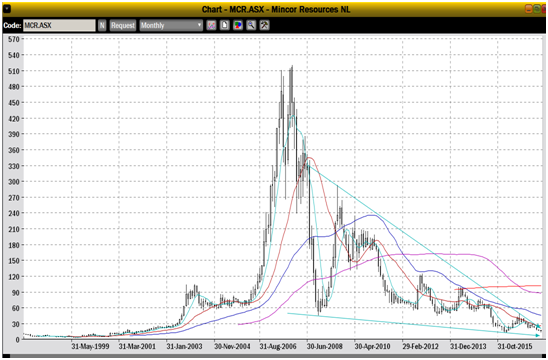The image size is (548, 360).
Task: Click the 31-Aug-2006 date label
Action: point(278,346)
